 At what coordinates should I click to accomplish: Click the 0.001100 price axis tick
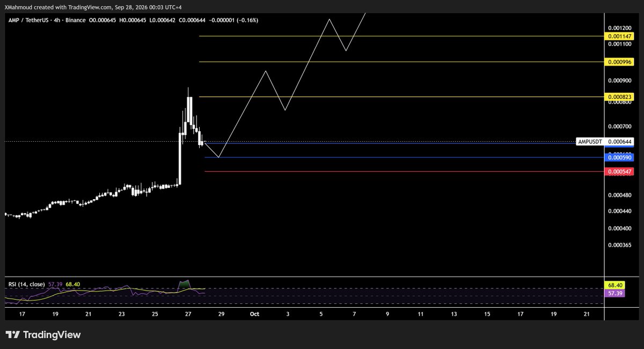(x=619, y=43)
